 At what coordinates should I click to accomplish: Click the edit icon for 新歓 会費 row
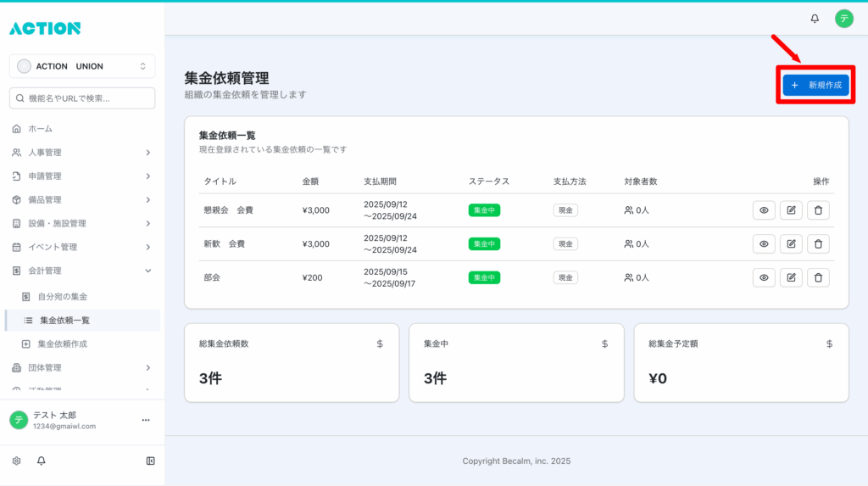tap(791, 244)
